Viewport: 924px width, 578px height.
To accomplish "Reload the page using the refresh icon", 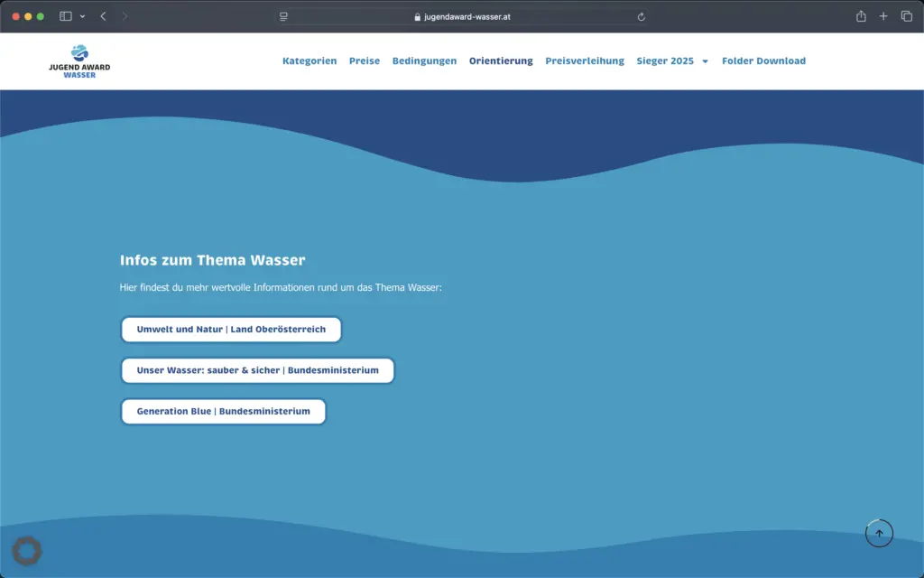I will (x=641, y=15).
